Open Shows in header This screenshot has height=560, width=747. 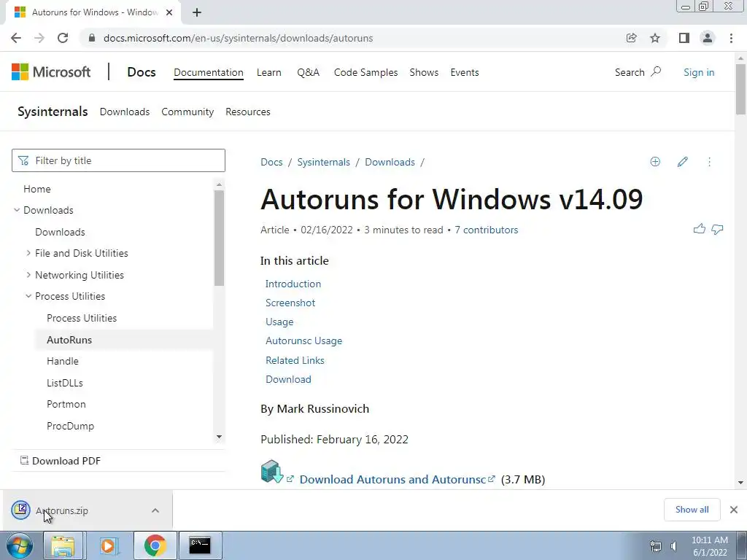pos(424,72)
